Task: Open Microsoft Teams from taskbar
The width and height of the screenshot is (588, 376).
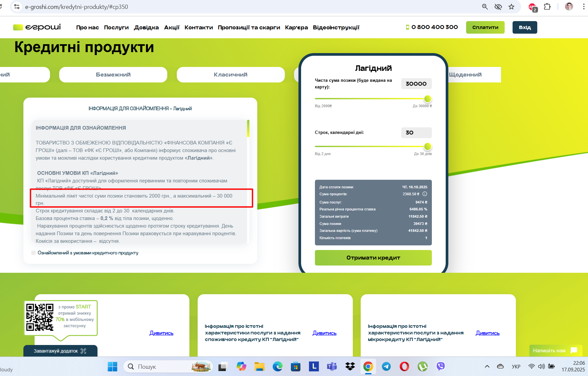Action: coord(332,366)
